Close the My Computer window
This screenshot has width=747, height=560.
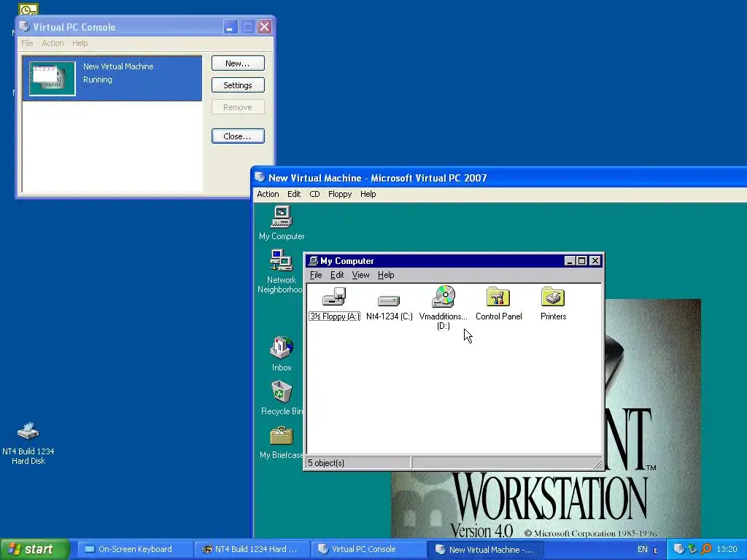(595, 261)
